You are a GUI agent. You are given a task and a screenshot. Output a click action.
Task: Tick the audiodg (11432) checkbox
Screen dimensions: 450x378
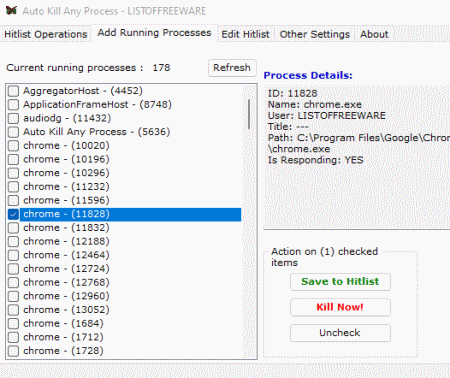pyautogui.click(x=13, y=118)
